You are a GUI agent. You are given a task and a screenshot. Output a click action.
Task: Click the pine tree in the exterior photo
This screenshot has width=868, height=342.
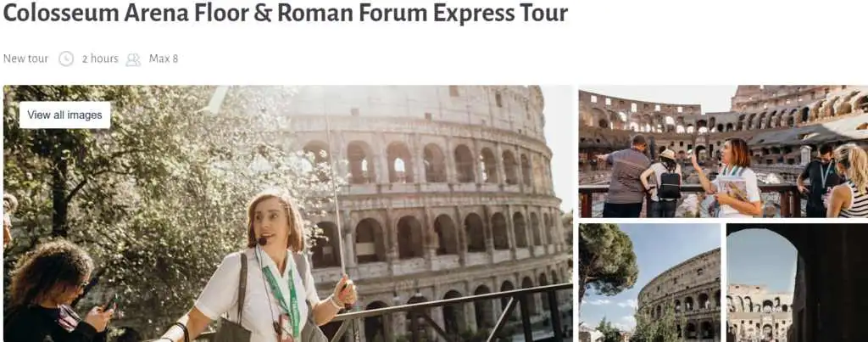click(x=606, y=261)
